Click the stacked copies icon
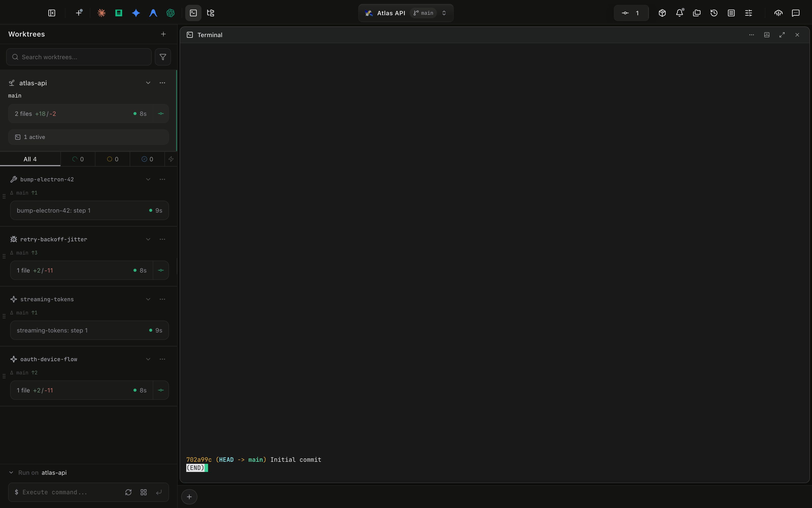 tap(697, 13)
